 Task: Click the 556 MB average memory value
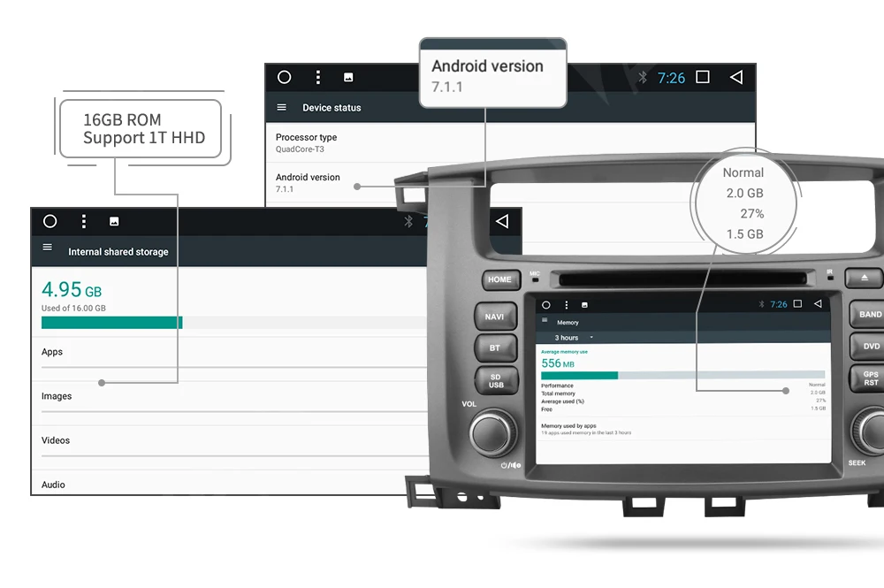click(558, 363)
